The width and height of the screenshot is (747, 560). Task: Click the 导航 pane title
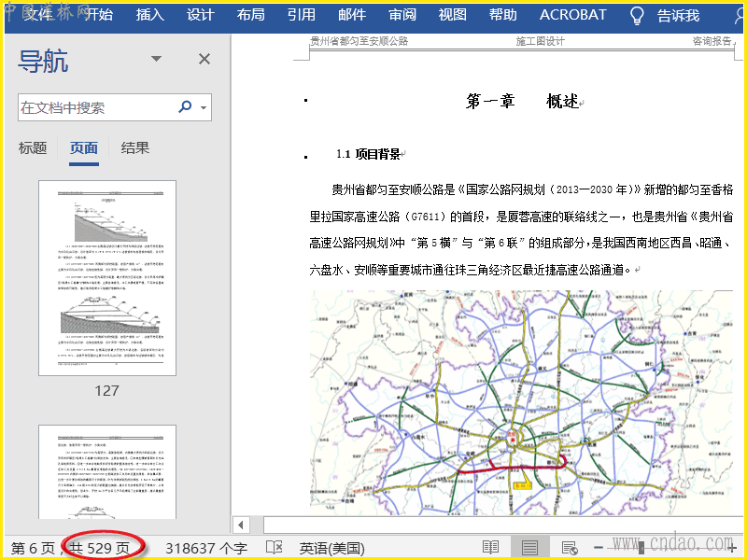coord(43,61)
